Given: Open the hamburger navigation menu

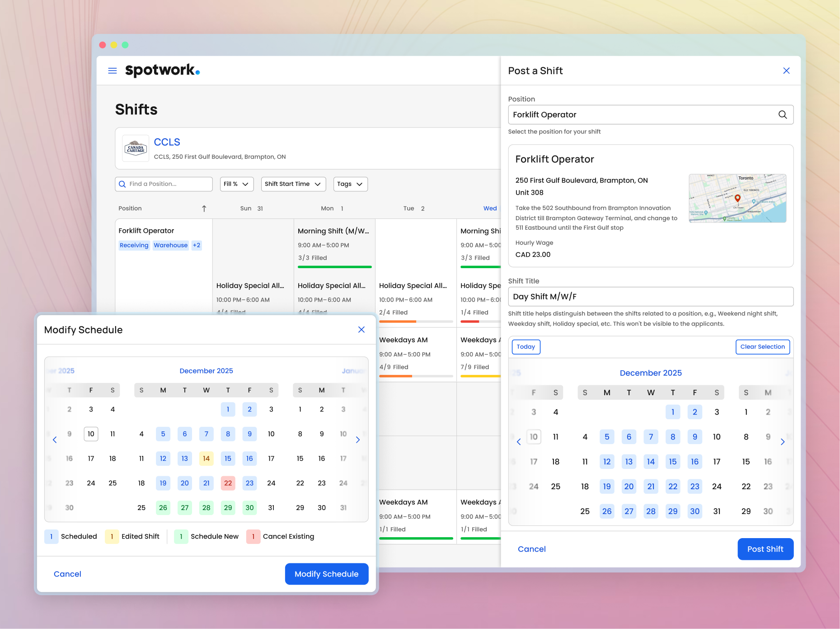Looking at the screenshot, I should (113, 71).
